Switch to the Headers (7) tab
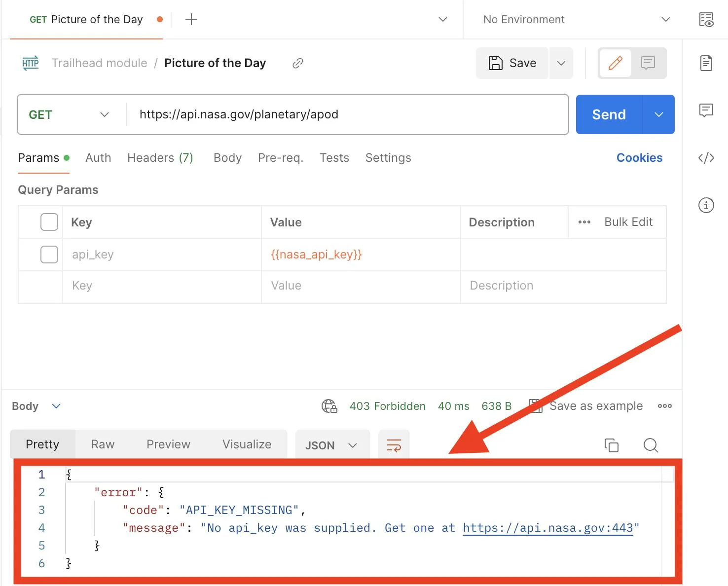 click(x=160, y=158)
